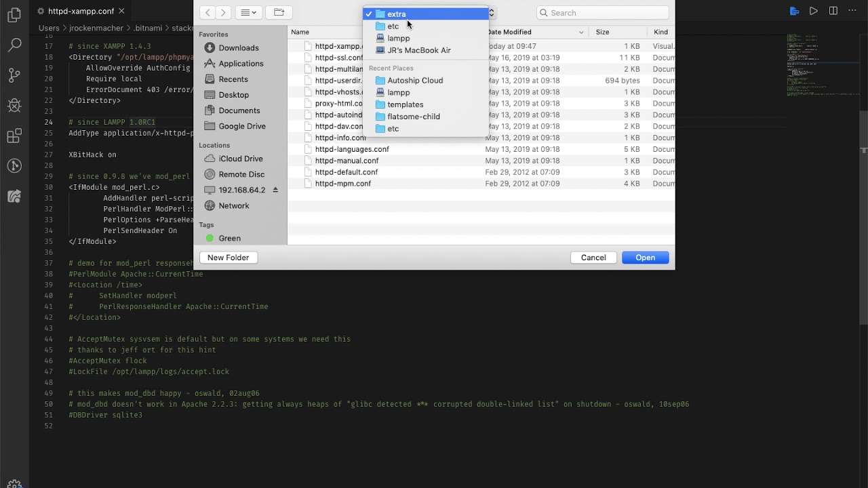This screenshot has height=488, width=868.
Task: Open the Run and Debug view
Action: click(14, 106)
